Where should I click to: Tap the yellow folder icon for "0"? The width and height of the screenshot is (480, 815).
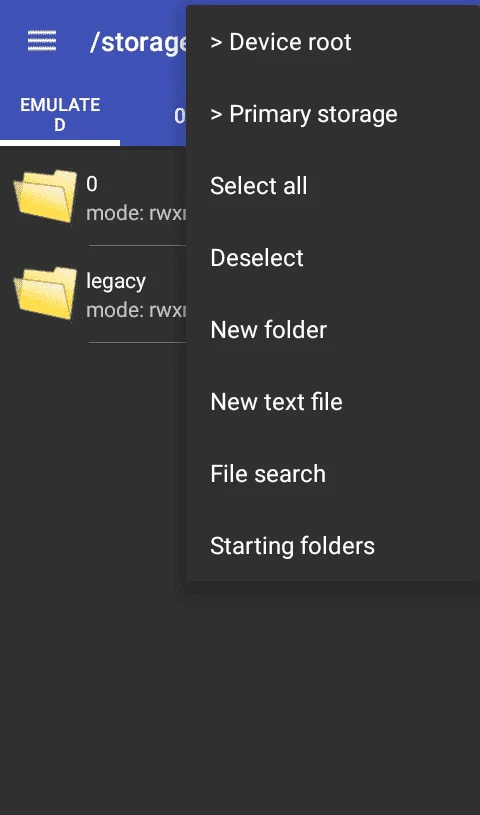45,196
